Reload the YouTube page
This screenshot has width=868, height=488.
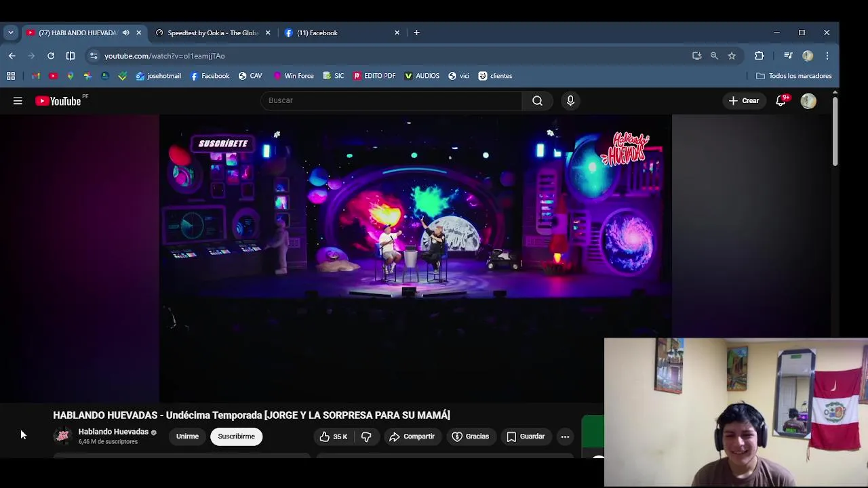click(51, 56)
